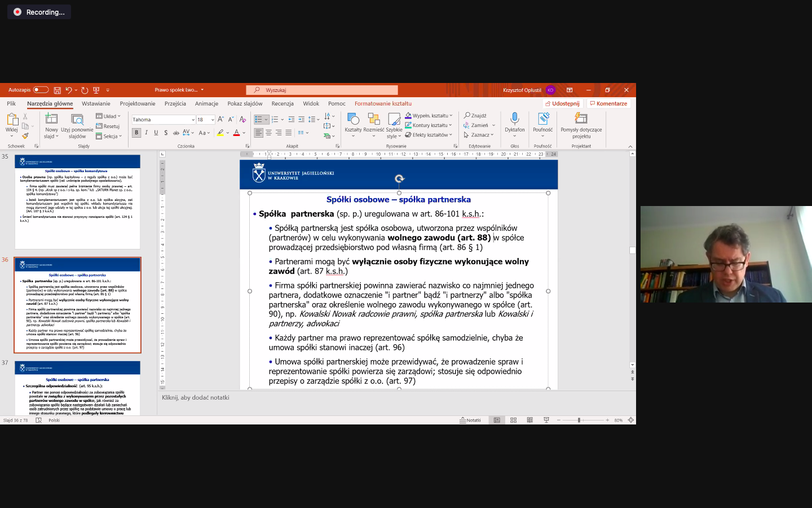Paste with the Wklej clipboard icon

[12, 119]
